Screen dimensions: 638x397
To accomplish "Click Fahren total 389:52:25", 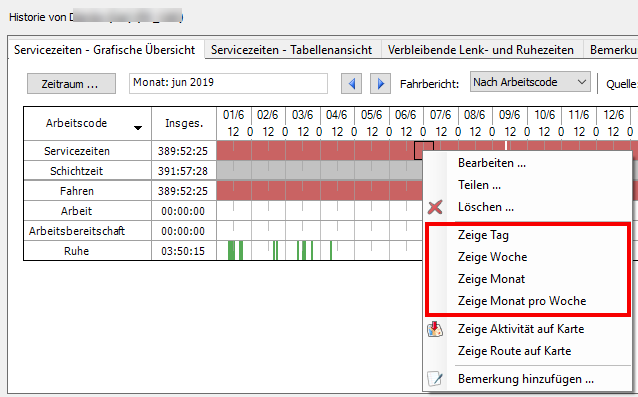I will click(x=183, y=191).
